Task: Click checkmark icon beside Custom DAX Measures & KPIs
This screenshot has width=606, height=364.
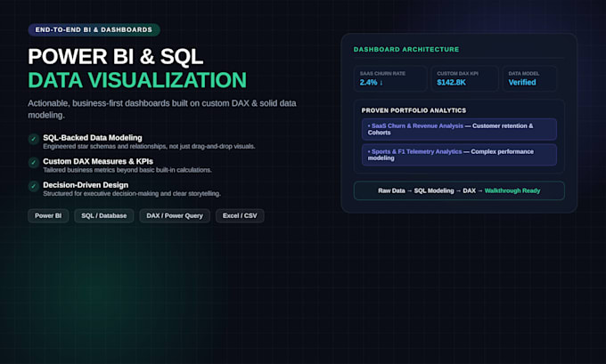Action: (34, 163)
